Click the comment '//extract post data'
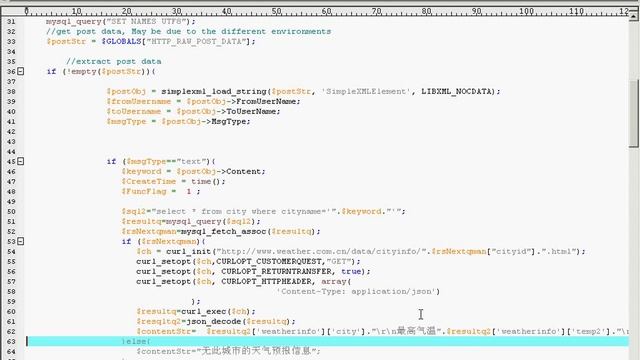Screen dimensions: 640x360 tap(113, 61)
